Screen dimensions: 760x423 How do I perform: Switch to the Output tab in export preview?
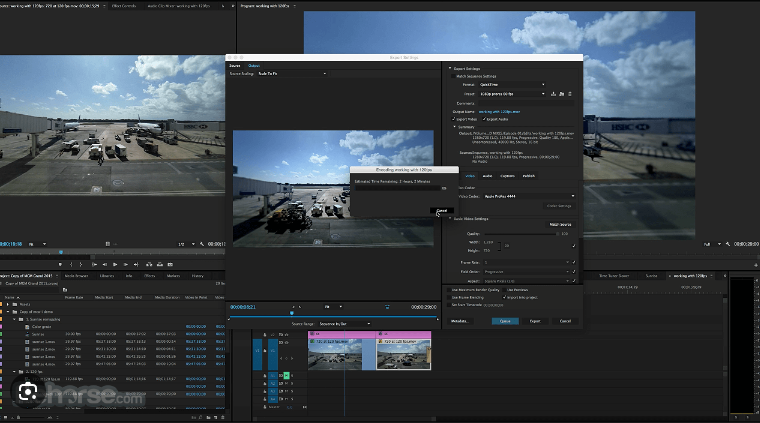click(x=254, y=65)
